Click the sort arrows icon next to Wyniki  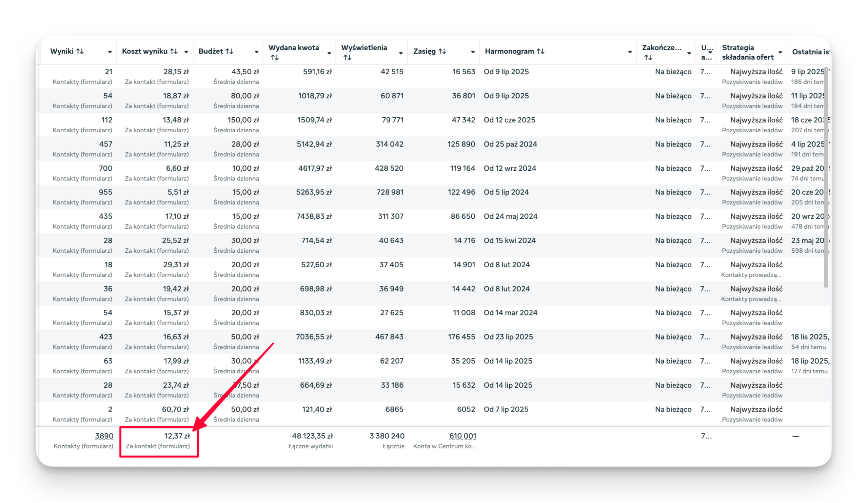click(x=80, y=51)
